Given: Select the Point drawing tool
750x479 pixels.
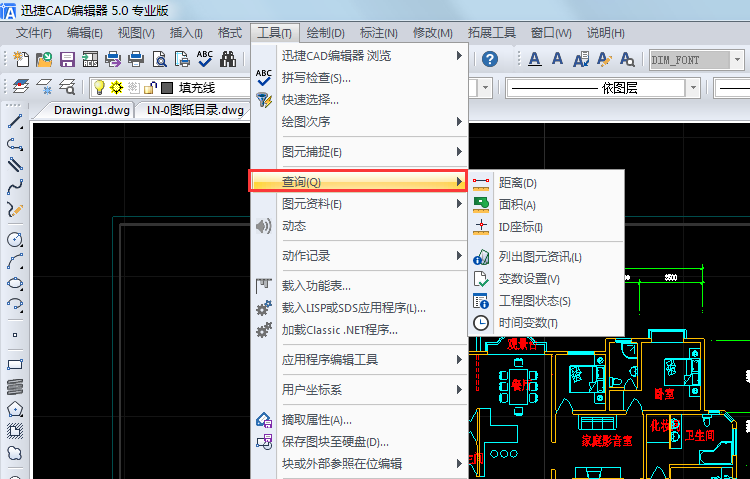Looking at the screenshot, I should coord(15,335).
